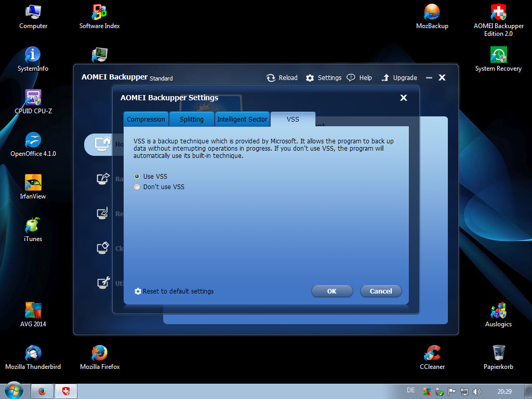This screenshot has width=532, height=399.
Task: Select the IrfanView desktop icon
Action: click(x=33, y=187)
